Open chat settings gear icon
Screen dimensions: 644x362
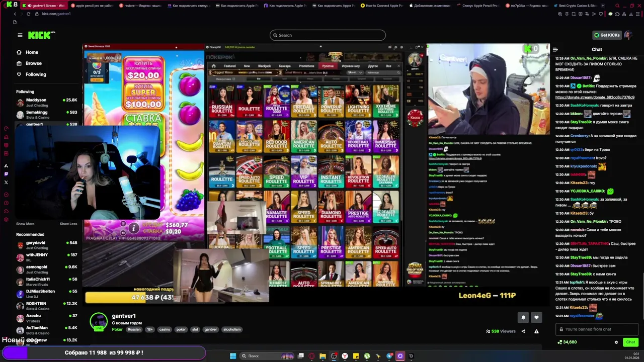point(616,342)
